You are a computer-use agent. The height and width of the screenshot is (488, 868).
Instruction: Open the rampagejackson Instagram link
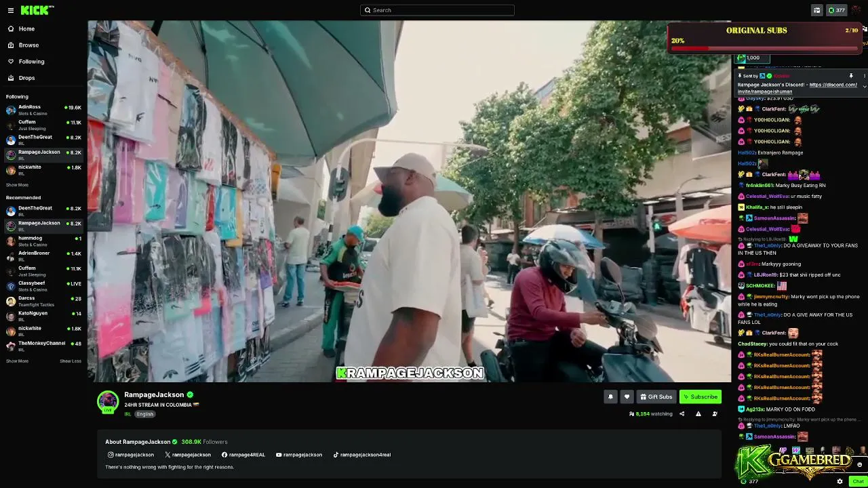pyautogui.click(x=131, y=455)
